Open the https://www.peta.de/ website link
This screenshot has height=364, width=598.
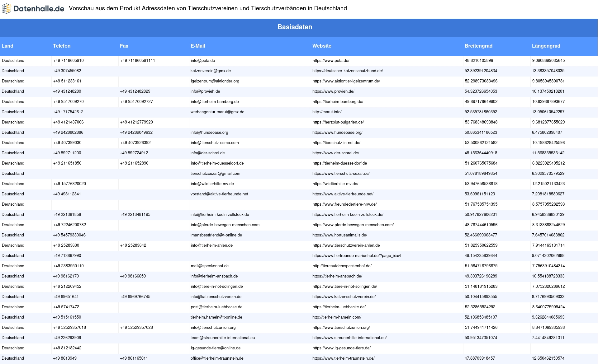tap(331, 61)
